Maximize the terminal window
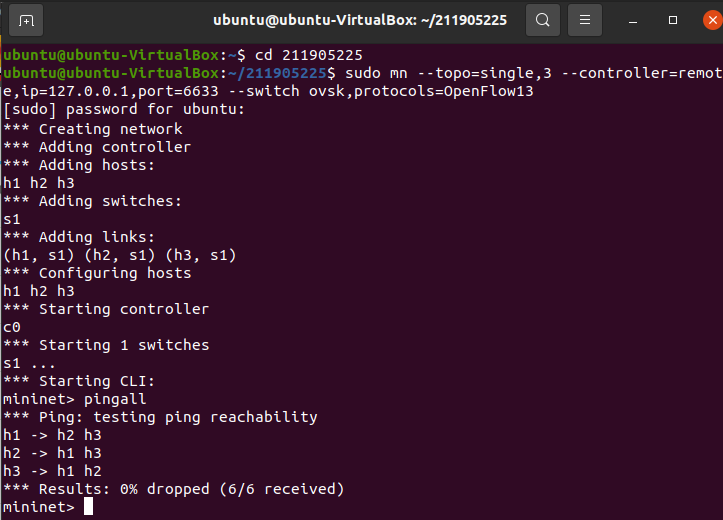 coord(673,20)
